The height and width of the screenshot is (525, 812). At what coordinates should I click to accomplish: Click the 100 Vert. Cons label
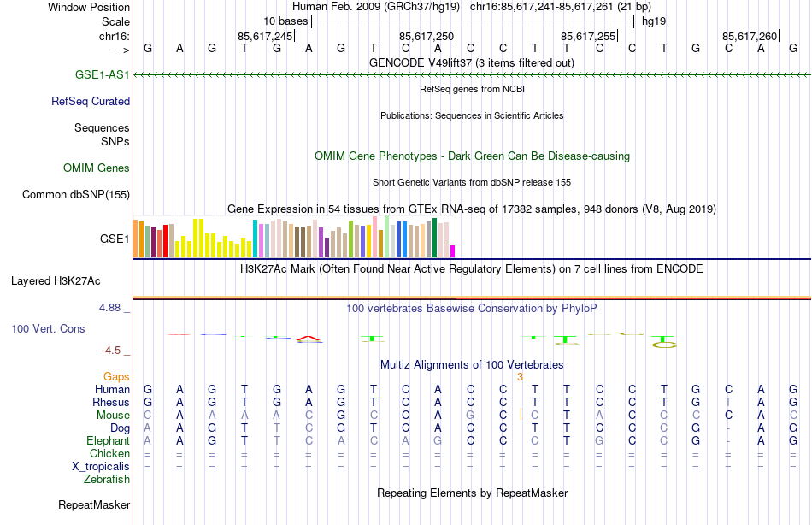pos(48,328)
